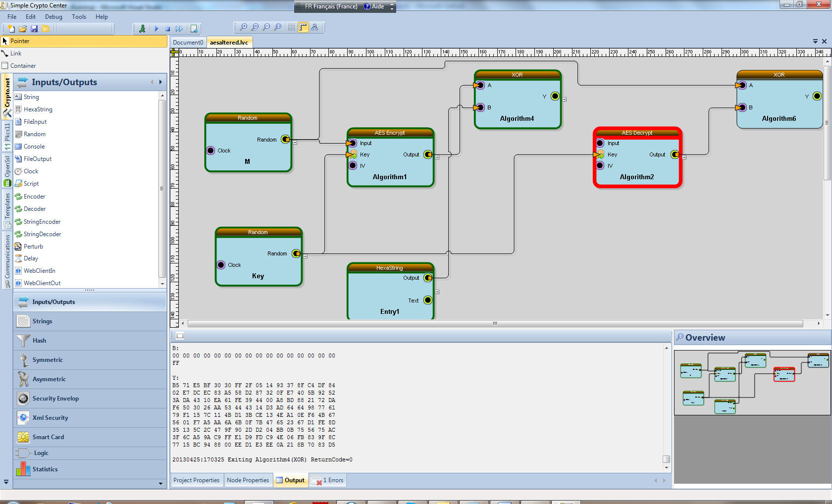Image resolution: width=832 pixels, height=504 pixels.
Task: Click the Inputs/Outputs header right arrow
Action: point(160,82)
